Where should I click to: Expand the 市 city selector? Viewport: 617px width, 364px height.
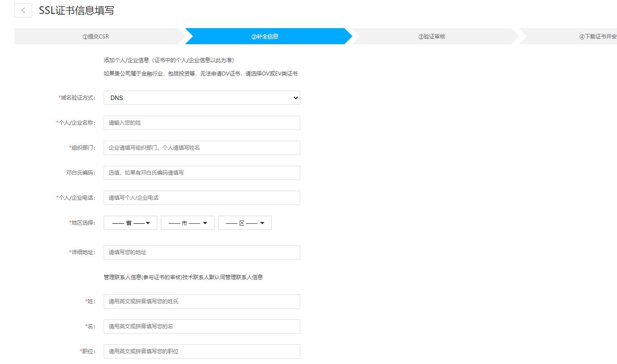188,223
